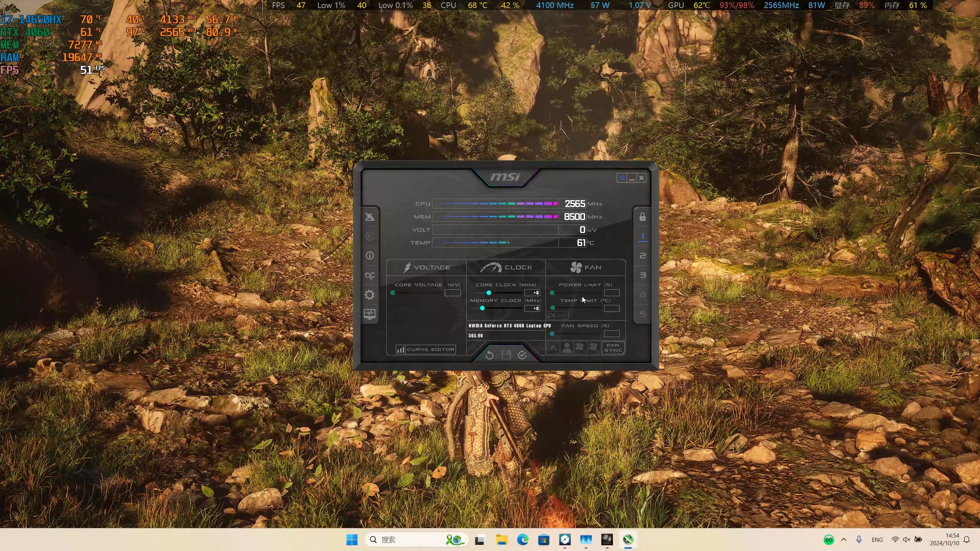Screen dimensions: 980x551
Task: Click the detach Windows-logo button
Action: (622, 178)
